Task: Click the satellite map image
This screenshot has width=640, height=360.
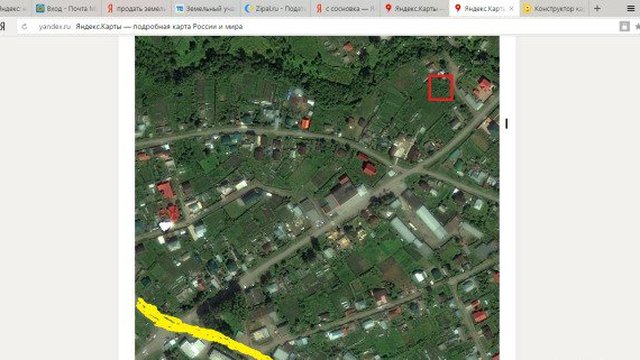Action: point(317,198)
